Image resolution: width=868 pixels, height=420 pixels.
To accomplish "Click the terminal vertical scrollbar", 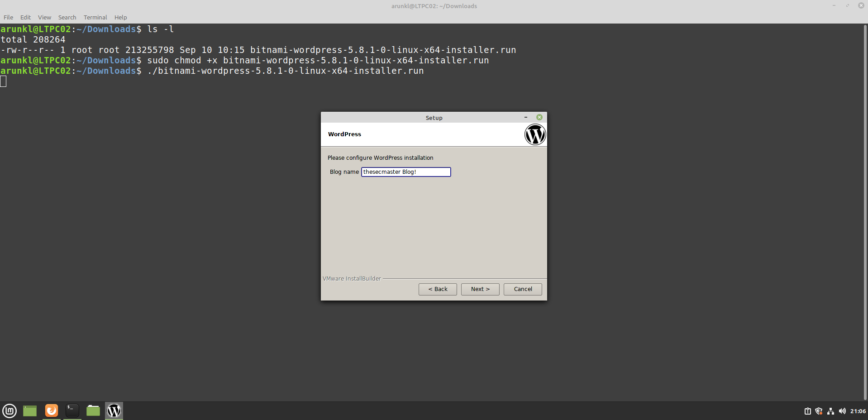I will click(x=865, y=212).
